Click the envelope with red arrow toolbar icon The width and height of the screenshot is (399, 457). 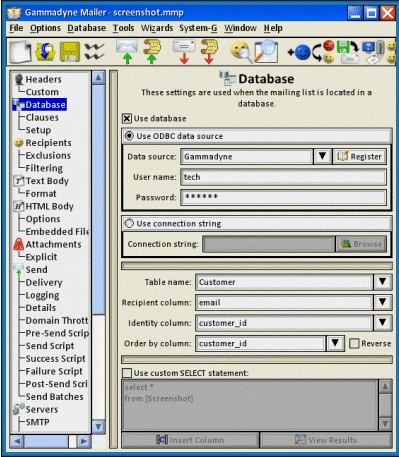coord(184,52)
